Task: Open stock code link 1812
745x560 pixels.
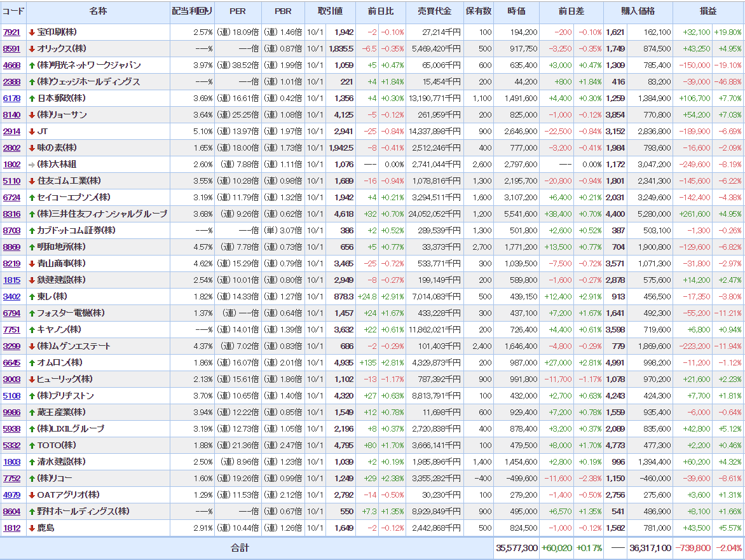Action: 11,528
